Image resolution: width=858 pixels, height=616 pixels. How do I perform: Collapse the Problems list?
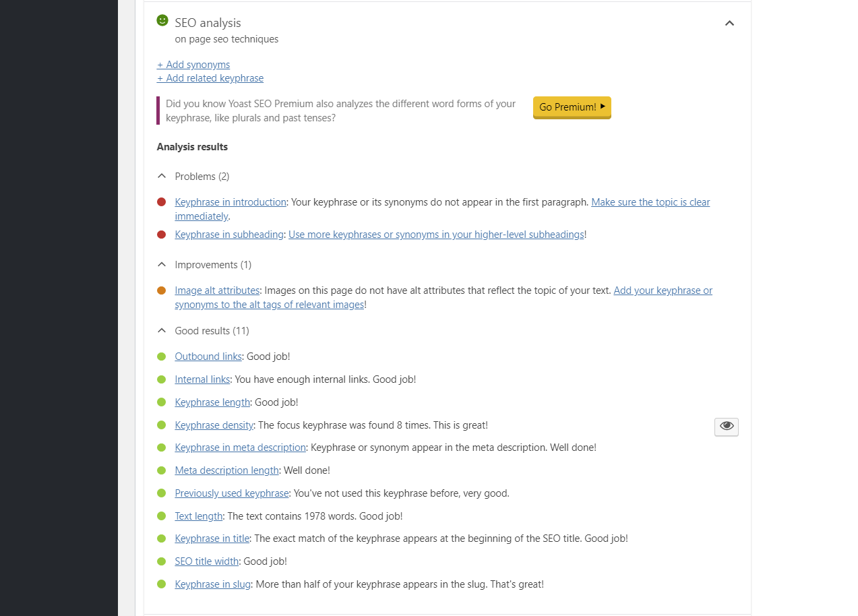coord(161,175)
